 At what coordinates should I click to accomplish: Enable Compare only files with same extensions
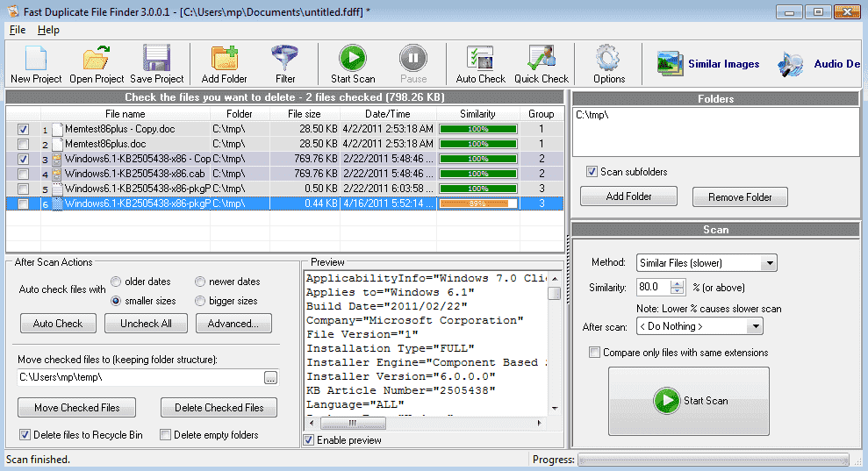[x=594, y=353]
